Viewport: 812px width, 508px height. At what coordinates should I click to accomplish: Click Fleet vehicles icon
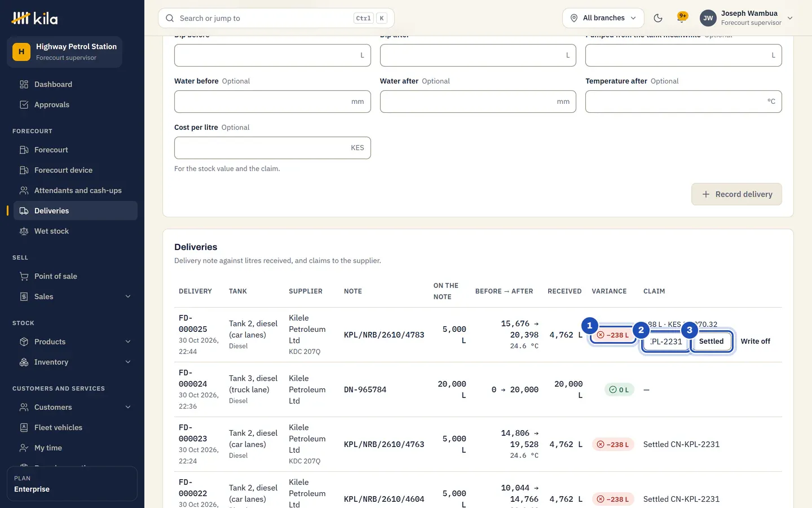tap(24, 427)
